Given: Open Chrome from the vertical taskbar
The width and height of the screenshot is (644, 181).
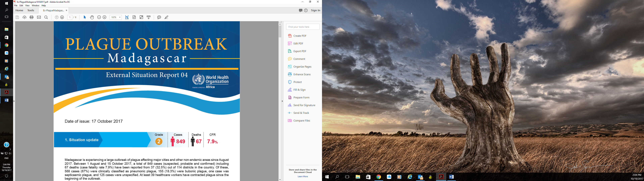Looking at the screenshot, I should (7, 45).
